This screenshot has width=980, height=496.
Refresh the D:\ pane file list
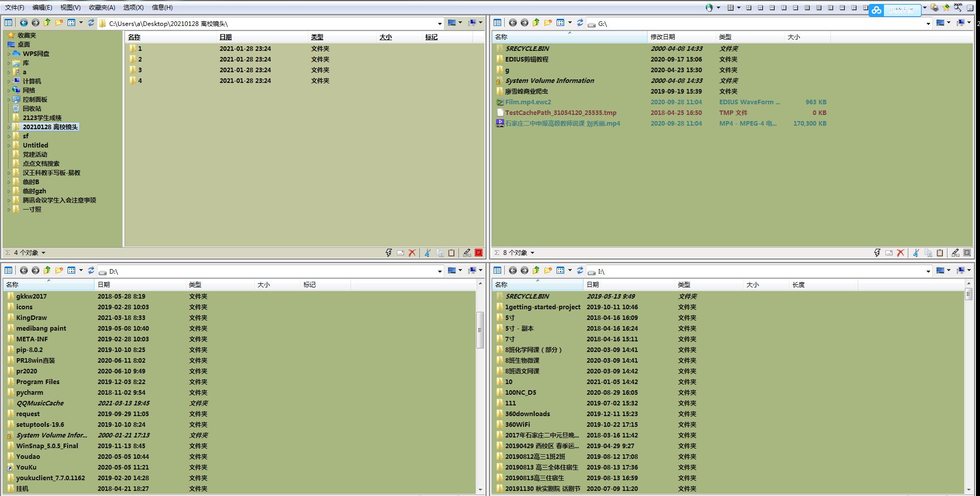coord(91,271)
